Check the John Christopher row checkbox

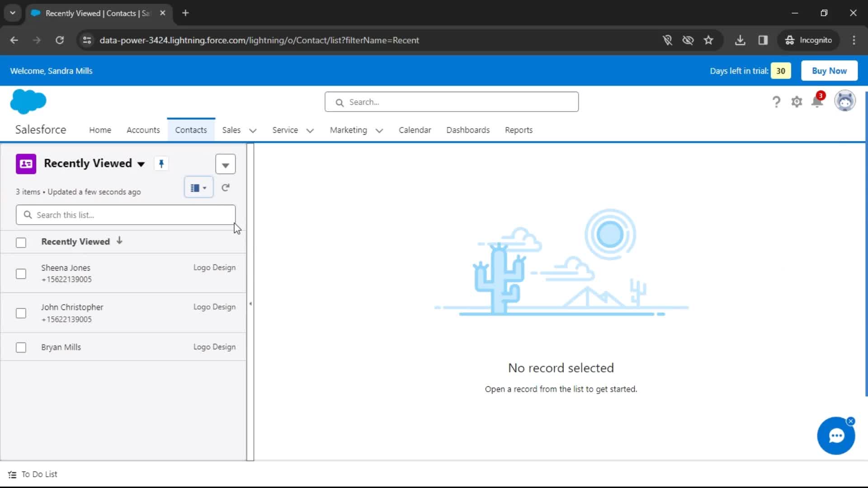tap(21, 313)
